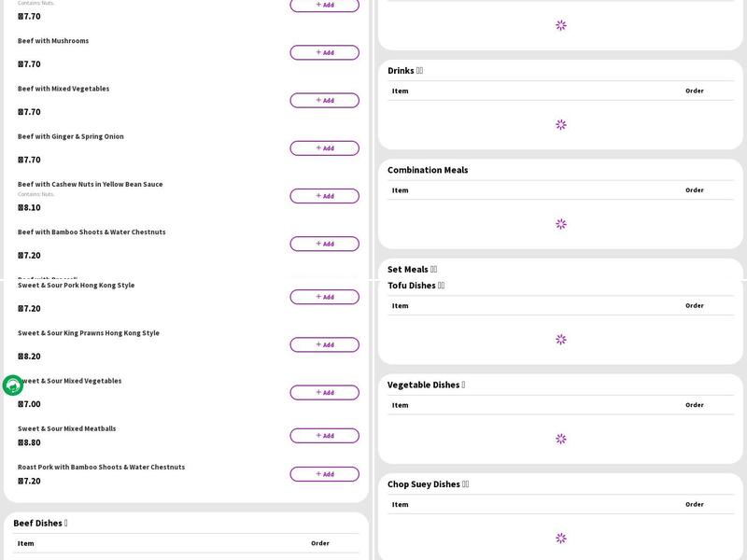Add Beef with Cashew Nuts in Yellow Bean Sauce
747x560 pixels.
tap(324, 196)
